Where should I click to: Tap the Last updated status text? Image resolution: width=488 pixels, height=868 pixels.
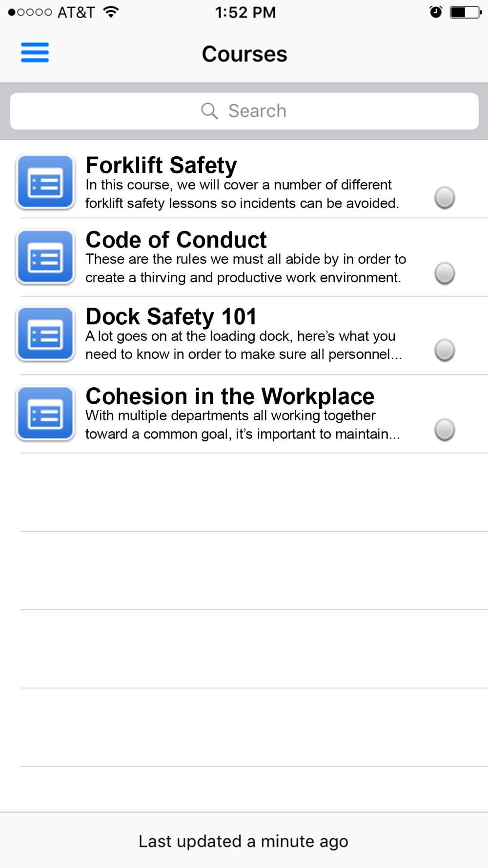(x=244, y=841)
